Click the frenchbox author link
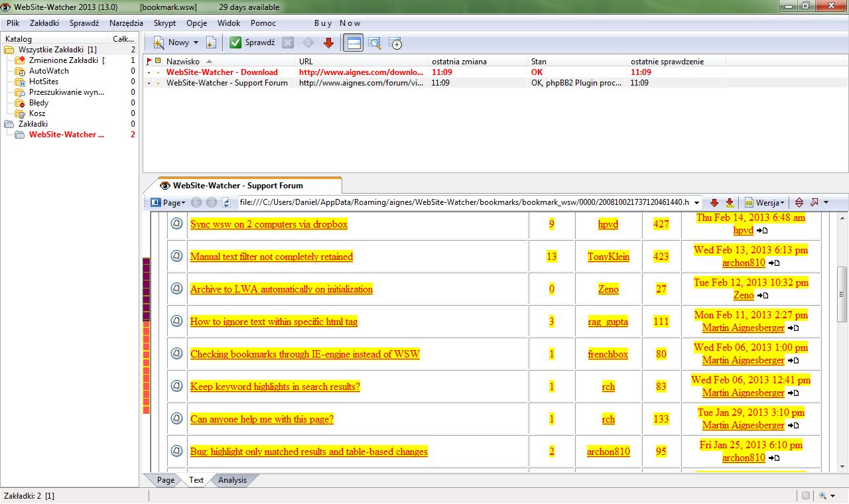Viewport: 849px width, 504px height. pyautogui.click(x=608, y=354)
